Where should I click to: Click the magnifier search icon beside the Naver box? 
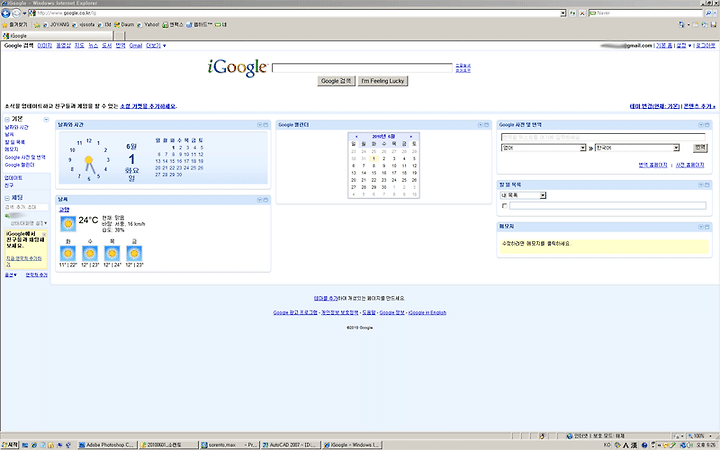(708, 13)
